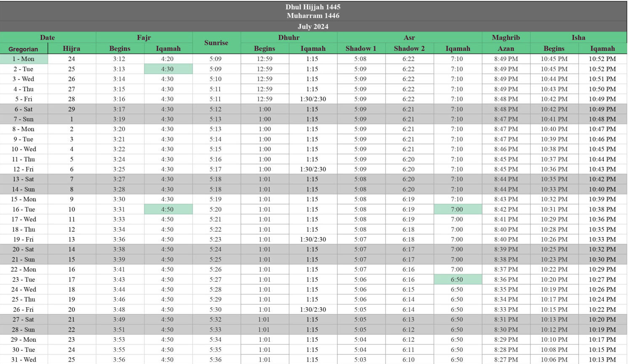Click Fajr Begins 3:41 on 22 - Mon
This screenshot has height=364, width=629.
[120, 269]
